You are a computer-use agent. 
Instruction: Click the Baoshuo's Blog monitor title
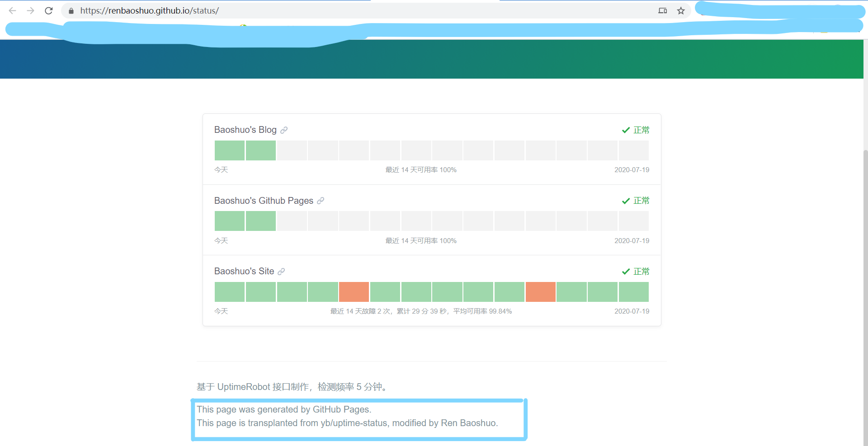point(245,130)
